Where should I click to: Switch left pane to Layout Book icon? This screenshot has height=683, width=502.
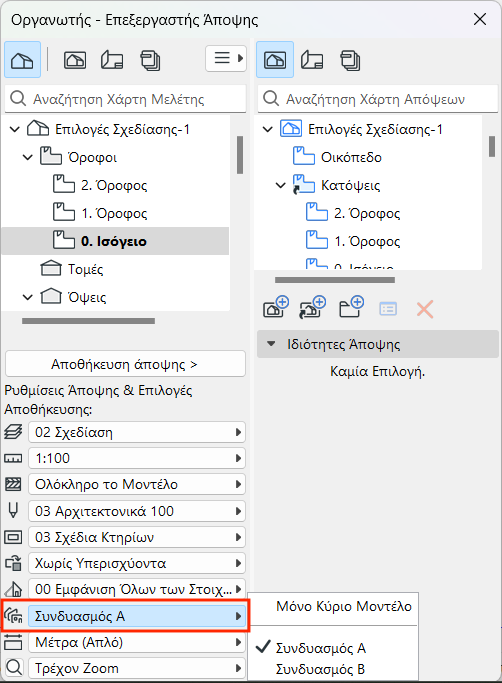[112, 60]
